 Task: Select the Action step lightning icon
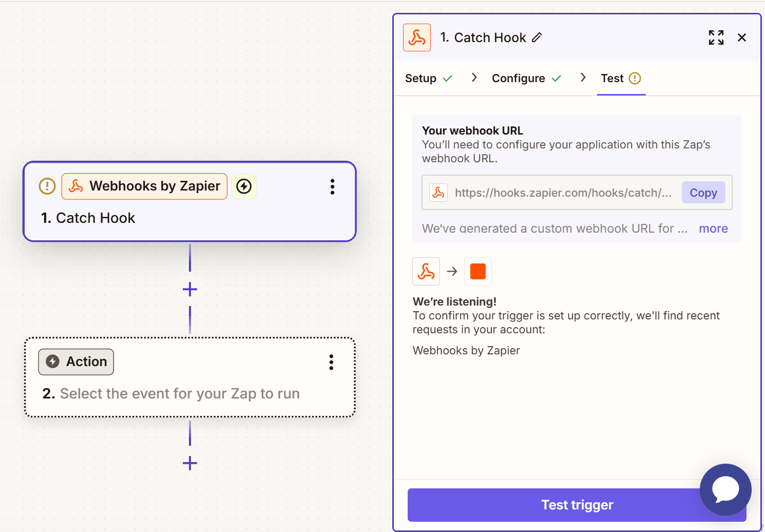pos(52,362)
